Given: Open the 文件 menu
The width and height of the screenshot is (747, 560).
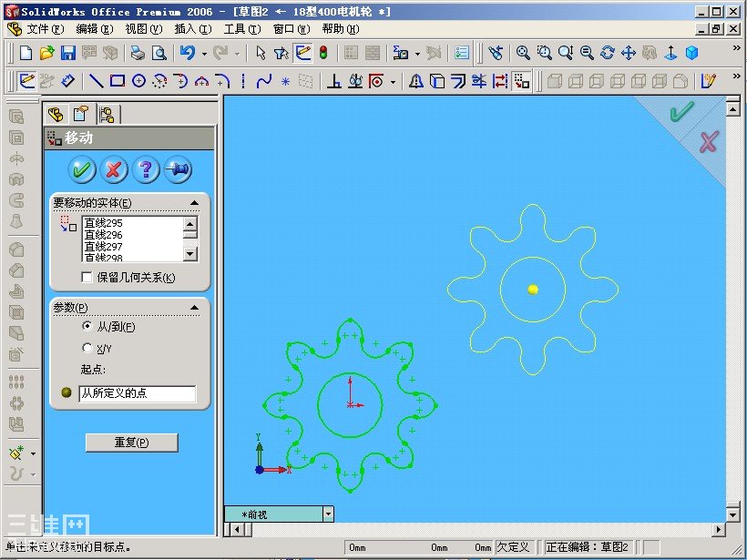Looking at the screenshot, I should coord(45,29).
